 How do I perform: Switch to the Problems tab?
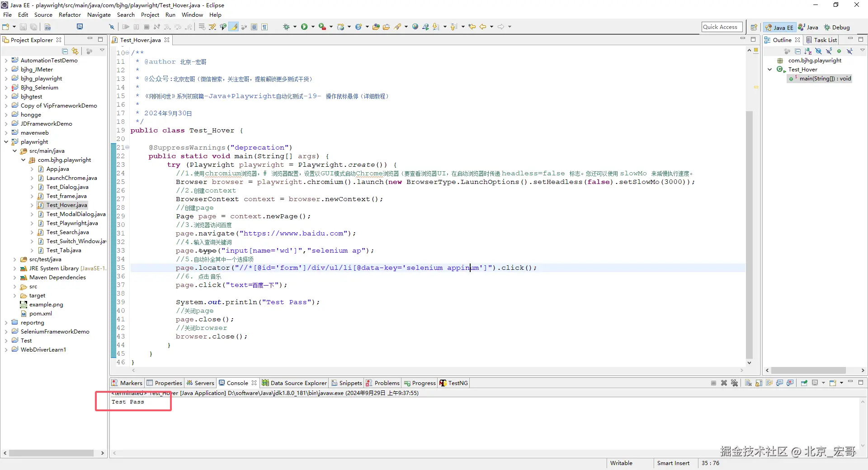click(x=382, y=383)
